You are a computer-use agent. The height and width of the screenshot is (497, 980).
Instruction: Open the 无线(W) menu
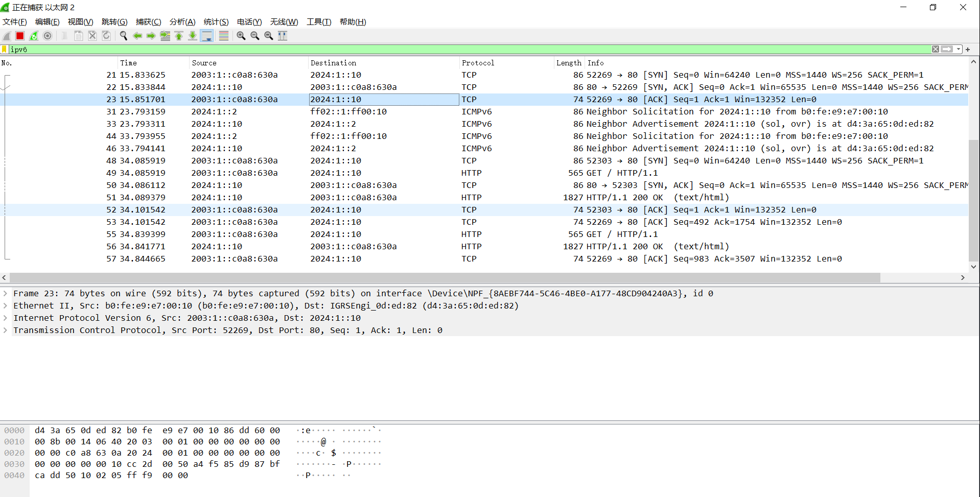[x=284, y=22]
